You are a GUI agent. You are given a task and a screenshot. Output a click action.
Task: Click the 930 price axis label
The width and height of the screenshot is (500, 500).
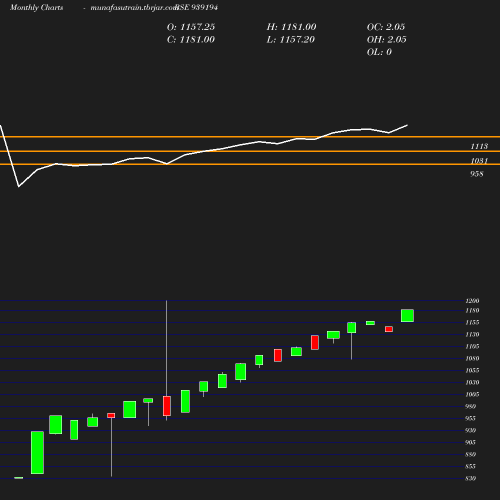coord(470,431)
